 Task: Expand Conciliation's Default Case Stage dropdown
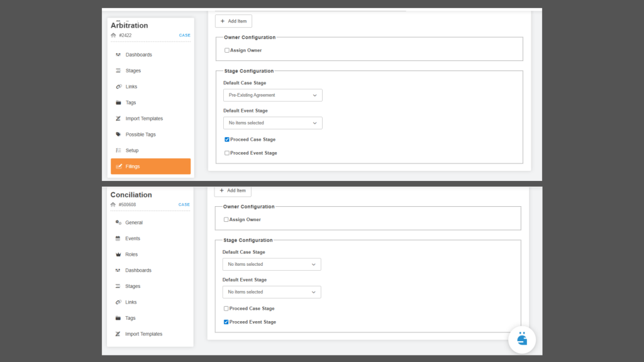272,265
